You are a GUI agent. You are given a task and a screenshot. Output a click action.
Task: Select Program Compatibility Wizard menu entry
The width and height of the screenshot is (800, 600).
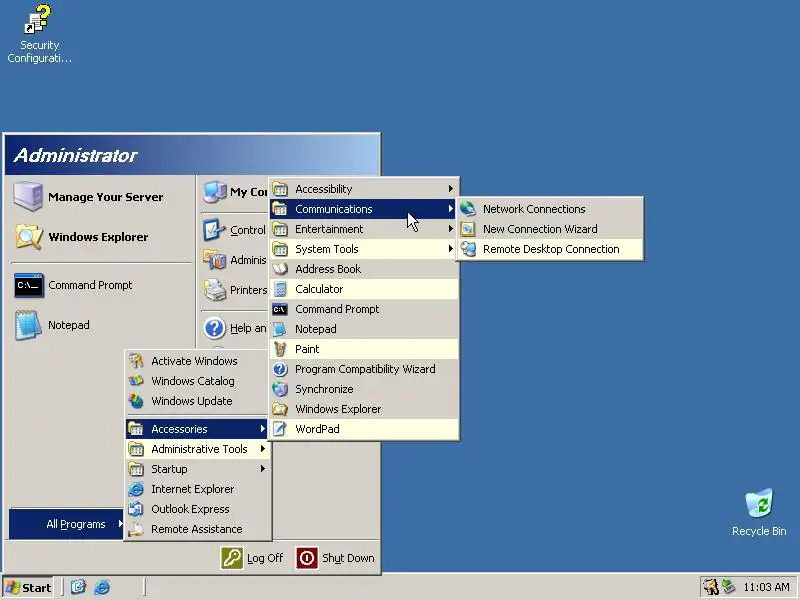point(364,369)
